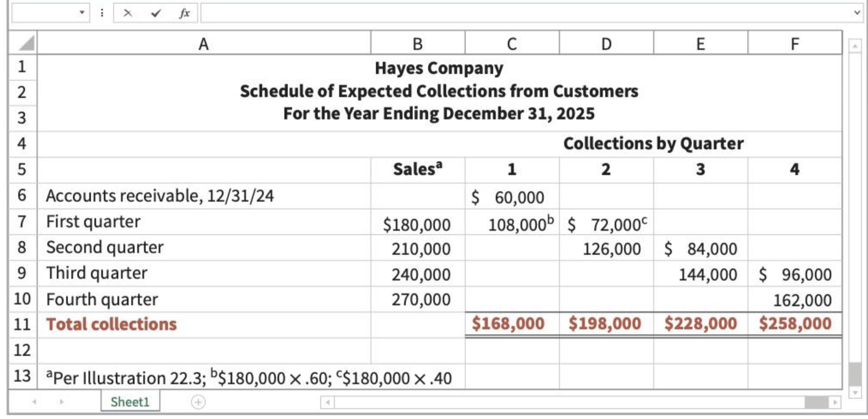Click the Enter checkmark formula icon
The image size is (868, 419).
pyautogui.click(x=155, y=13)
